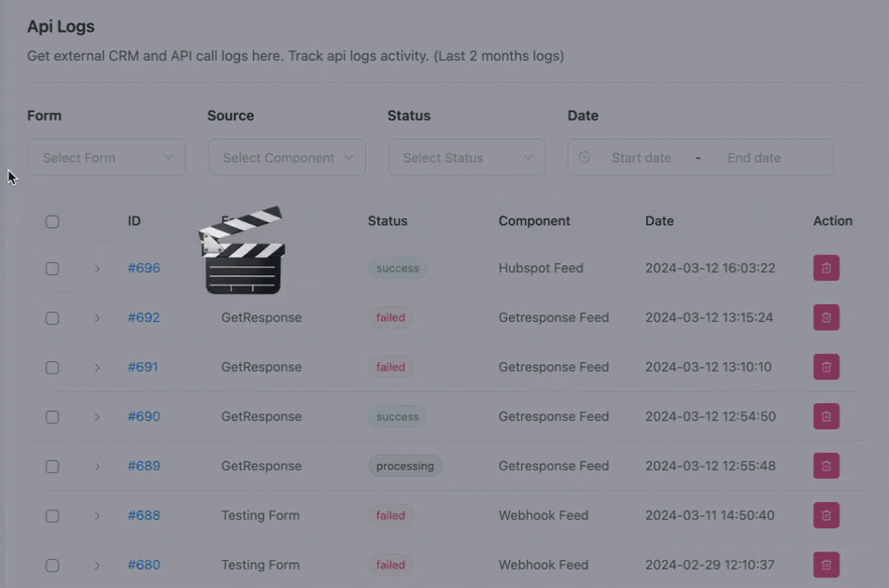Delete log entry #688

click(825, 515)
